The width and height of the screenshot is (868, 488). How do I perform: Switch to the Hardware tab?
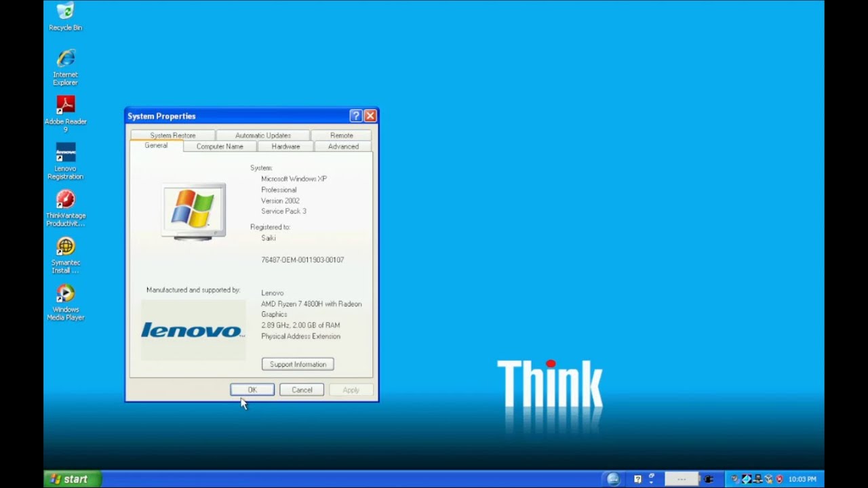(x=285, y=146)
